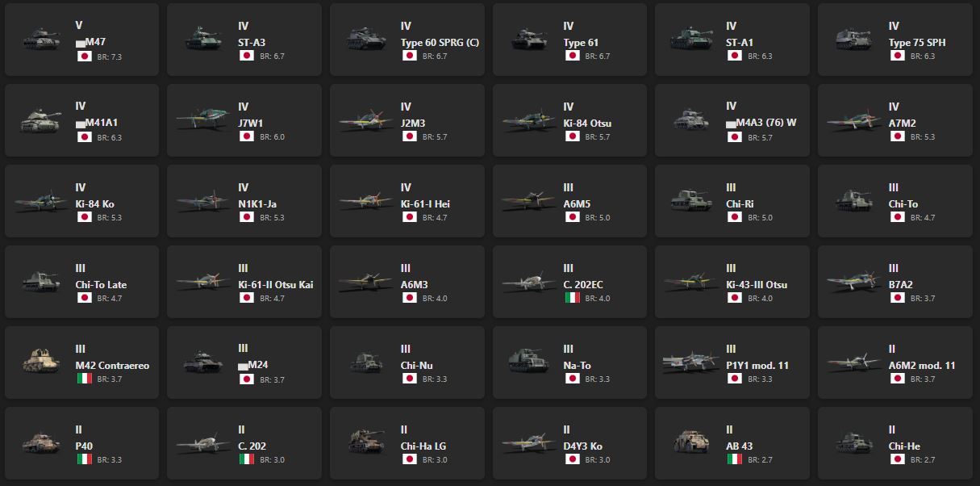Select the P1Y1 mod. 11 bomber picture
Viewport: 980px width, 486px height.
coord(691,362)
